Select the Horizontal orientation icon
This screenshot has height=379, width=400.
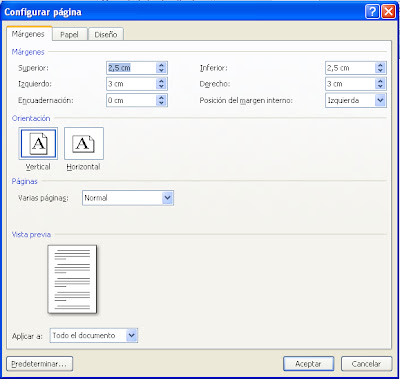click(x=84, y=143)
